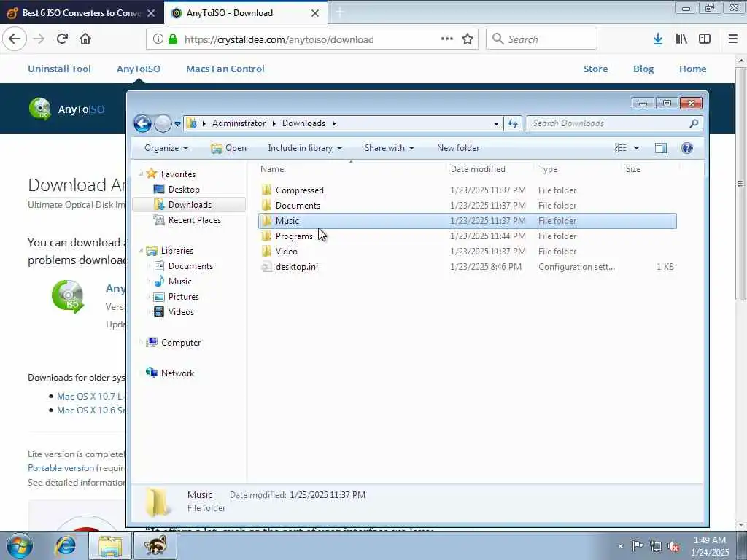Select Network in navigation pane
The width and height of the screenshot is (747, 560).
(x=177, y=373)
